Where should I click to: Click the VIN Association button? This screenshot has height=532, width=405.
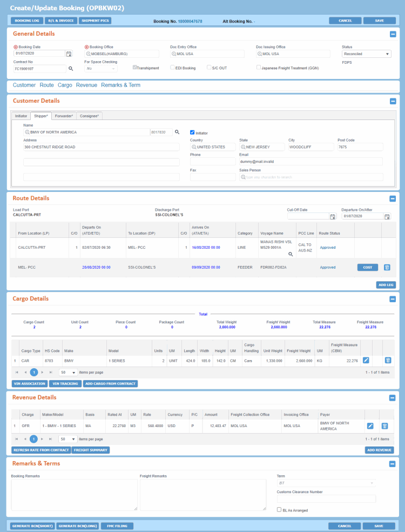pos(29,384)
